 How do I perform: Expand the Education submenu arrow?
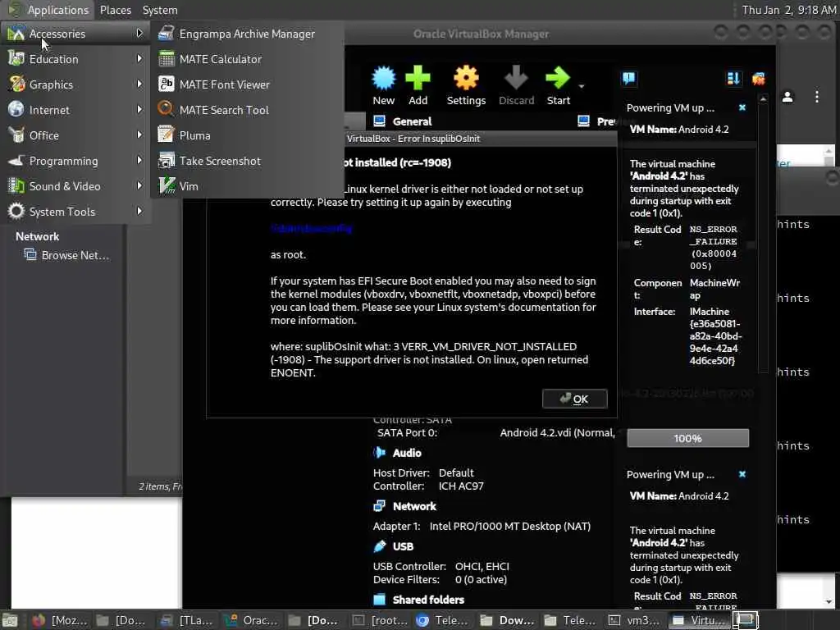139,58
